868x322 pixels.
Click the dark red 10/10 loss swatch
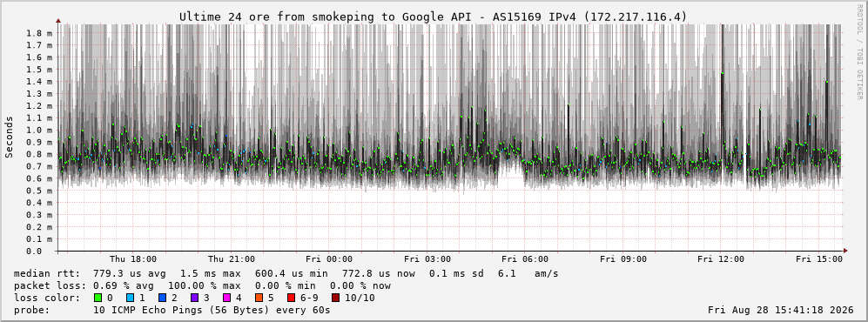tap(337, 299)
